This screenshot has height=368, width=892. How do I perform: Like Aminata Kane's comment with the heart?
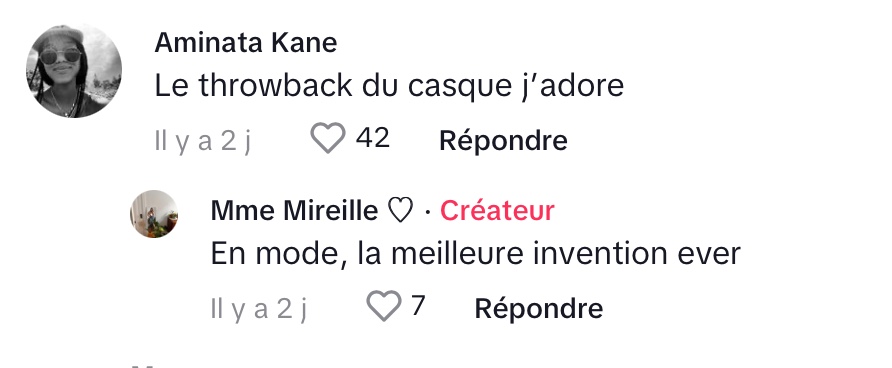click(x=328, y=138)
